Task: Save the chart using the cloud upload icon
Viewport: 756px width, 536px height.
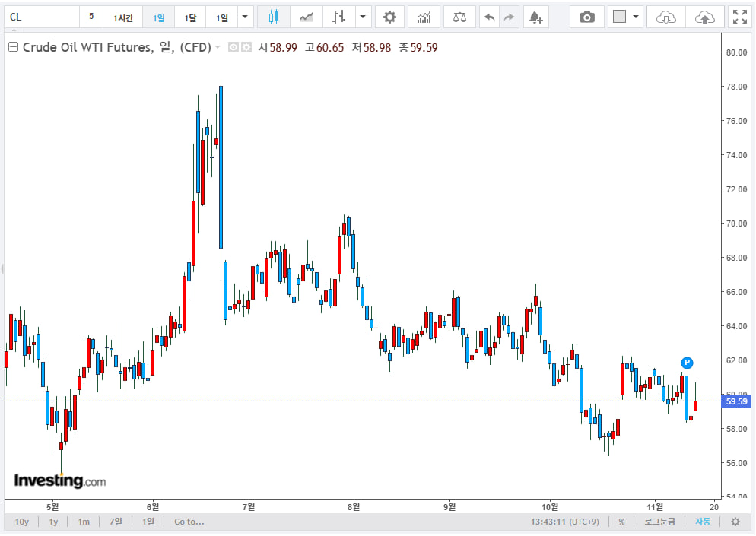Action: click(704, 17)
